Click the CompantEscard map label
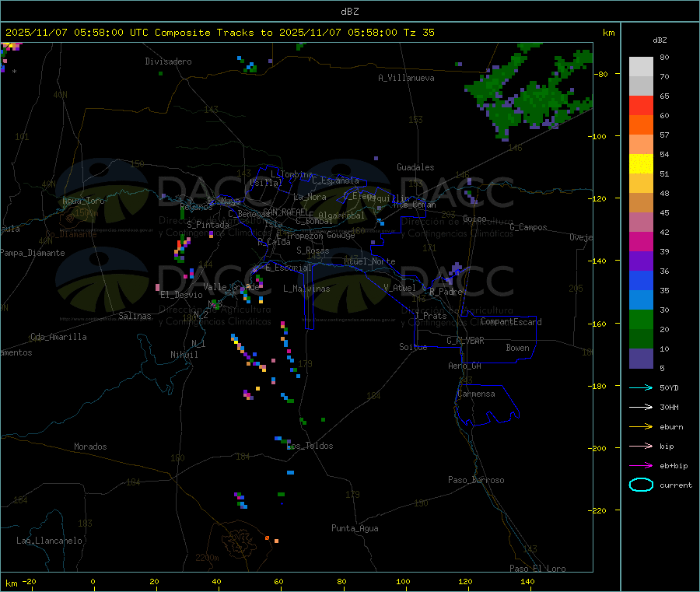700x592 pixels. (511, 322)
